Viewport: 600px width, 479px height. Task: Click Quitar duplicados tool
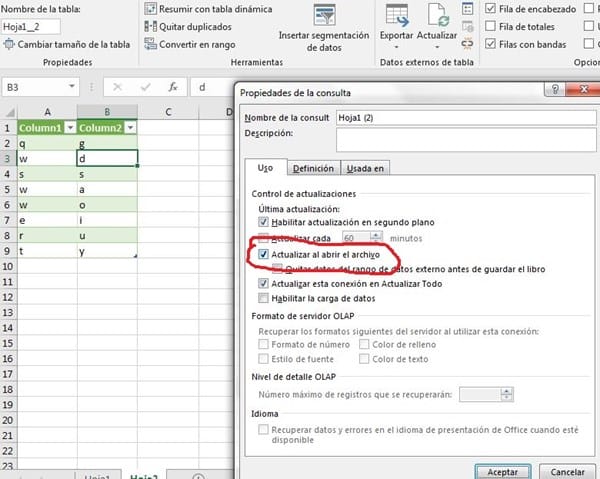coord(188,27)
